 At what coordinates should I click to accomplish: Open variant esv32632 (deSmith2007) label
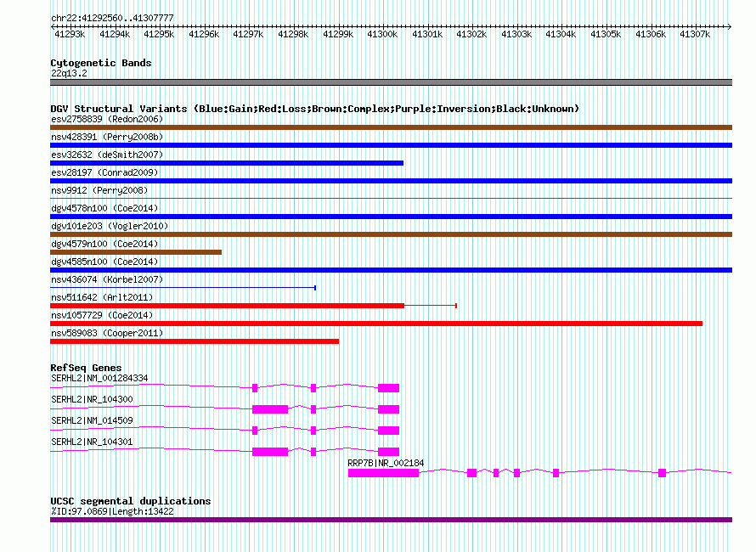[107, 155]
